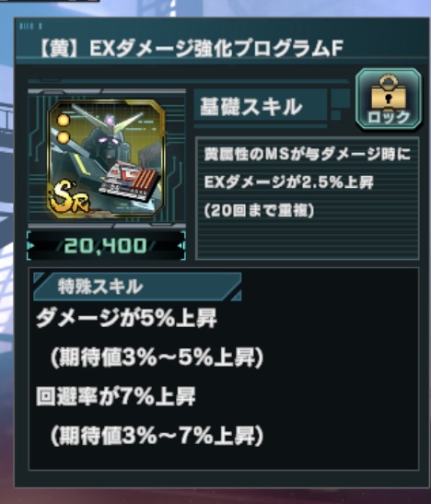Click the 黄属性のMSが与ダメージ時に description line
This screenshot has height=504, width=431.
click(x=308, y=154)
